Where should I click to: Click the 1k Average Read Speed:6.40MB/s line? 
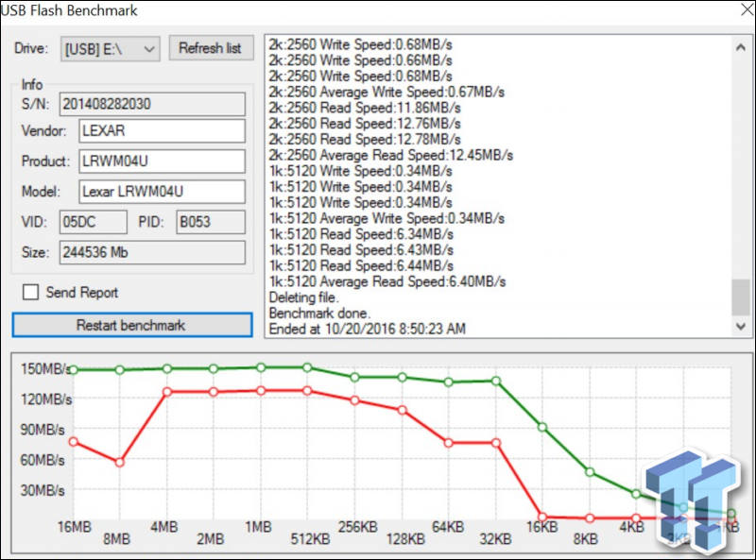[x=387, y=281]
